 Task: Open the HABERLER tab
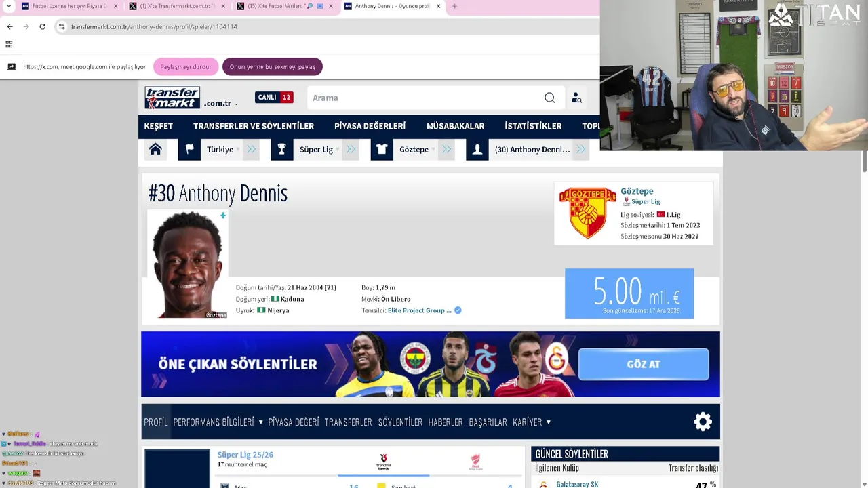(446, 422)
